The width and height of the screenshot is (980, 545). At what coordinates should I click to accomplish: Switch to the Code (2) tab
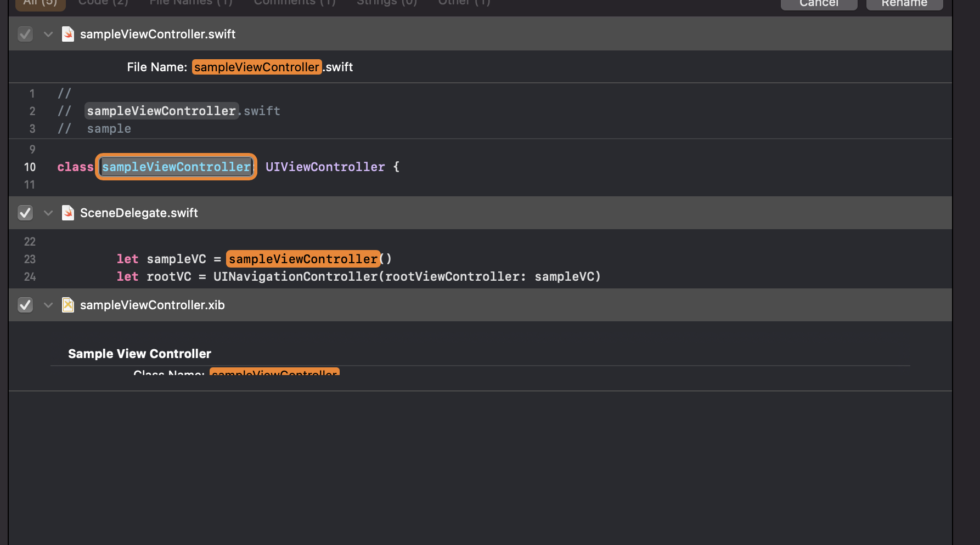click(x=103, y=3)
